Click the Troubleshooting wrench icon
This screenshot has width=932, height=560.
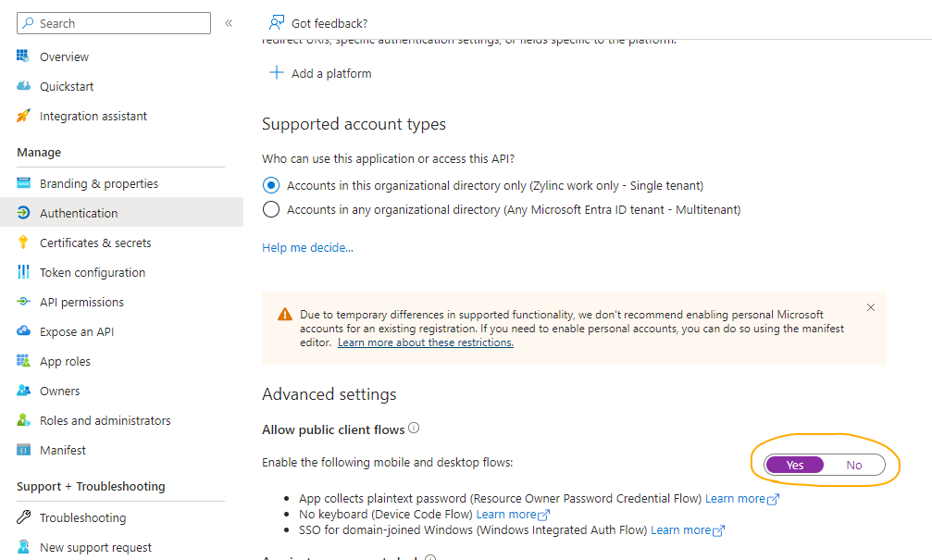(23, 517)
